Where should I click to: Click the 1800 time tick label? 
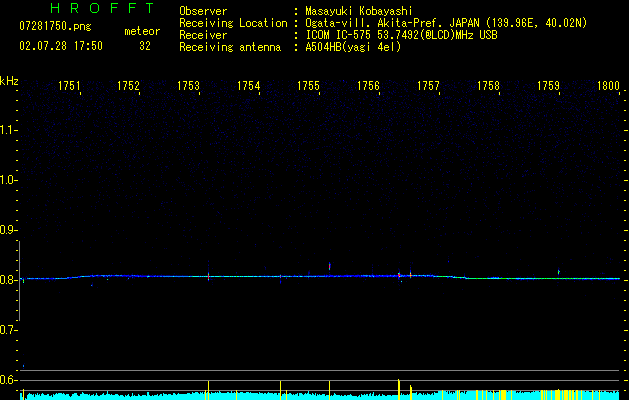608,86
